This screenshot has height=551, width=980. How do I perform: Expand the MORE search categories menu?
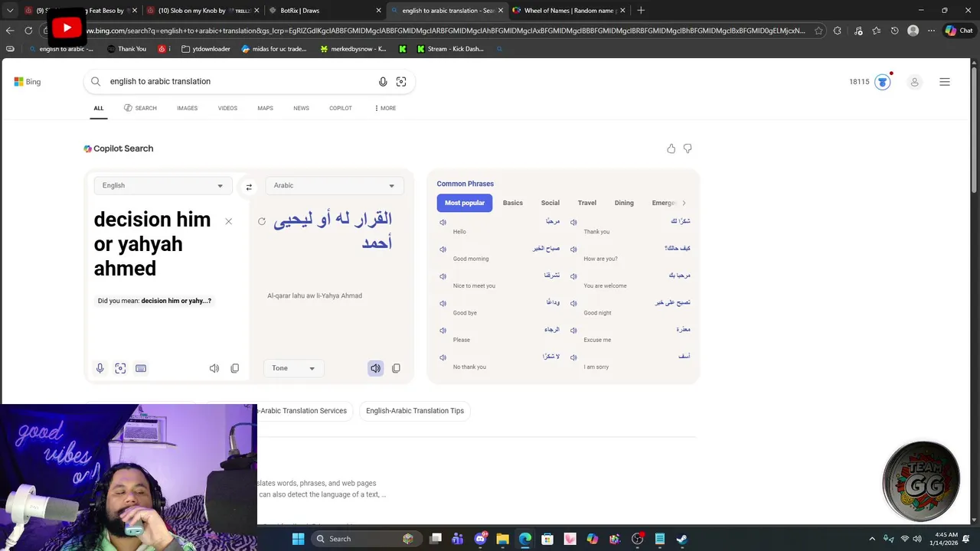click(385, 108)
